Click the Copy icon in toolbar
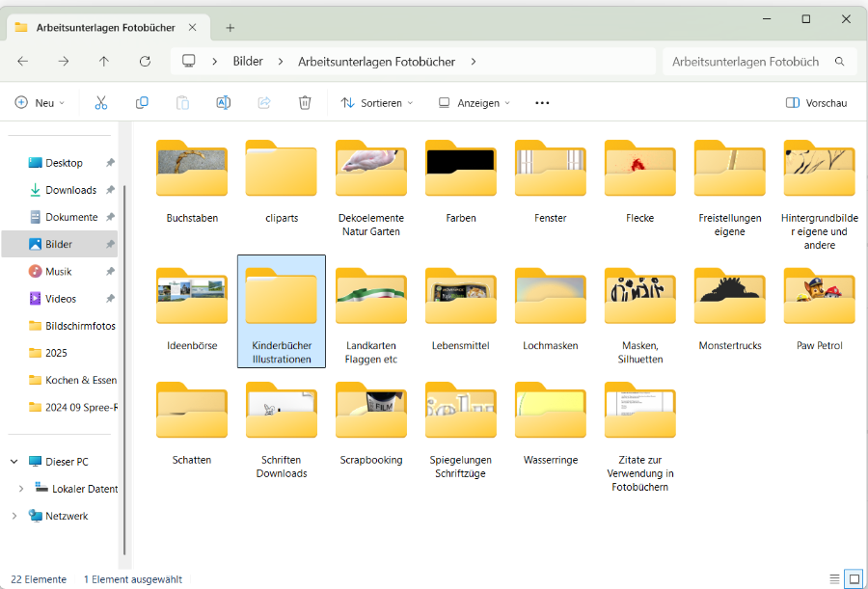The image size is (868, 589). tap(142, 102)
